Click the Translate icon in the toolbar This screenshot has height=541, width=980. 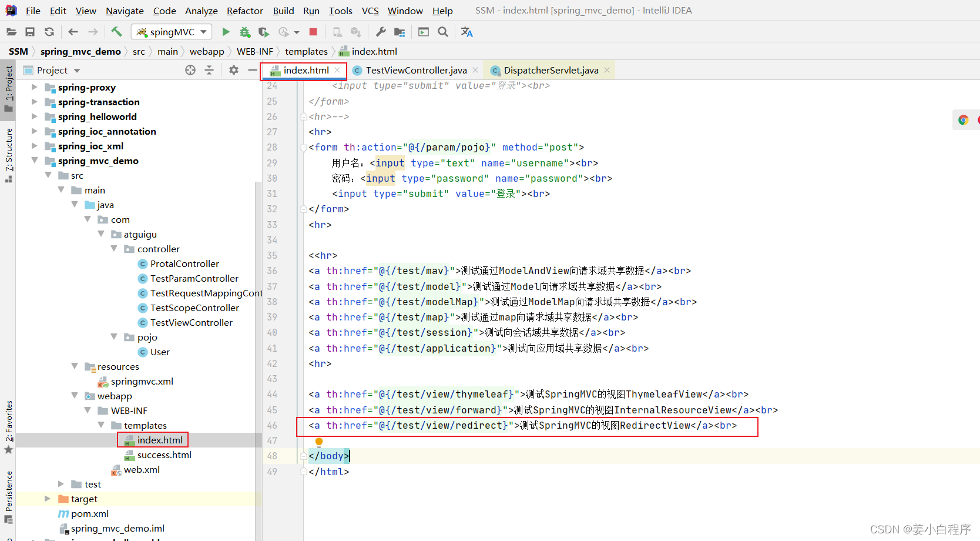click(x=466, y=32)
